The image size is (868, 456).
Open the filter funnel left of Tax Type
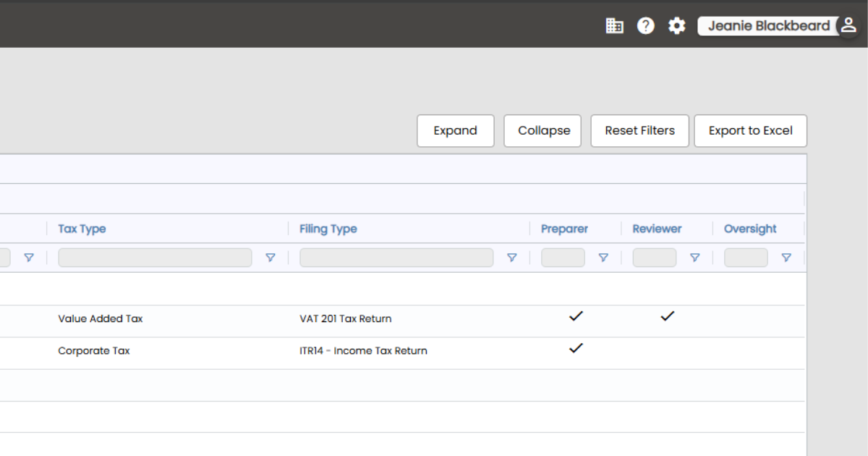(29, 258)
